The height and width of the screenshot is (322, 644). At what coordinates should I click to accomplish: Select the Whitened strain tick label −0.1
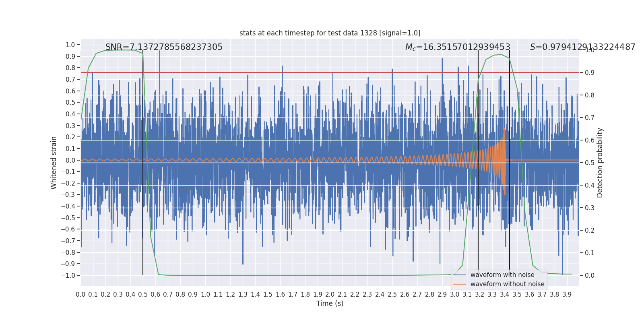click(x=68, y=172)
